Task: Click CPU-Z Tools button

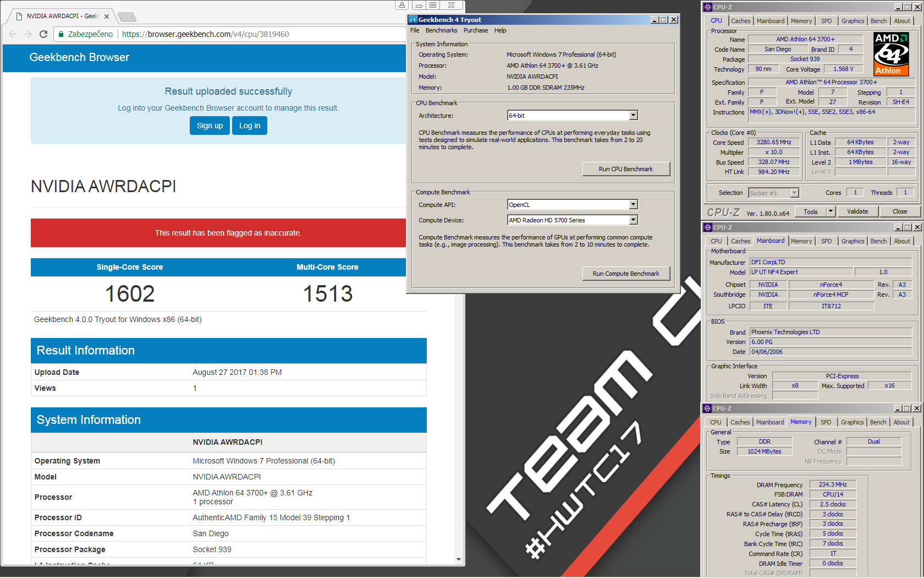Action: click(811, 211)
